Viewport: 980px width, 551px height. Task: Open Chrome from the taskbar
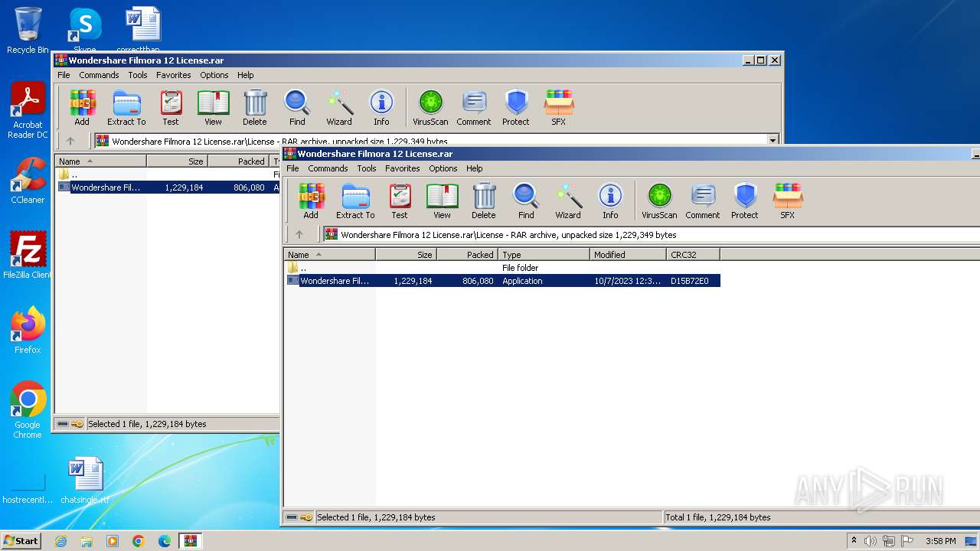pyautogui.click(x=139, y=541)
